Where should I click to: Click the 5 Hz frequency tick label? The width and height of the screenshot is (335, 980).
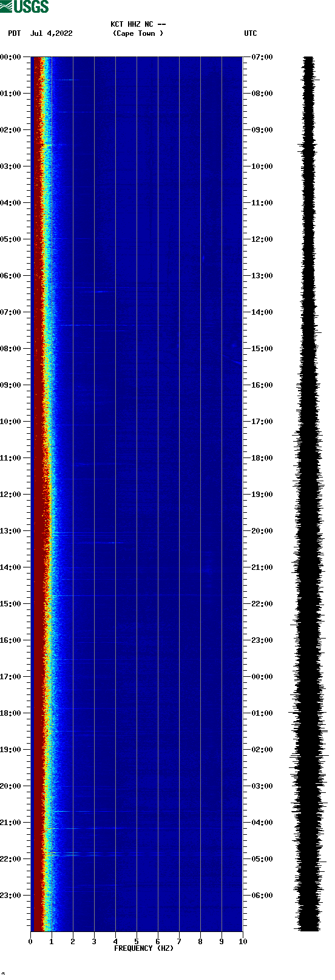(x=137, y=942)
